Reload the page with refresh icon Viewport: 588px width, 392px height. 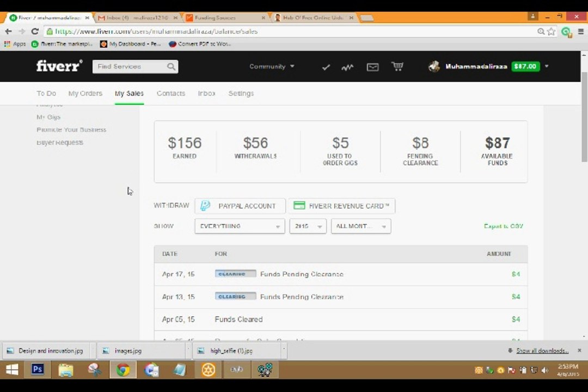coord(35,31)
